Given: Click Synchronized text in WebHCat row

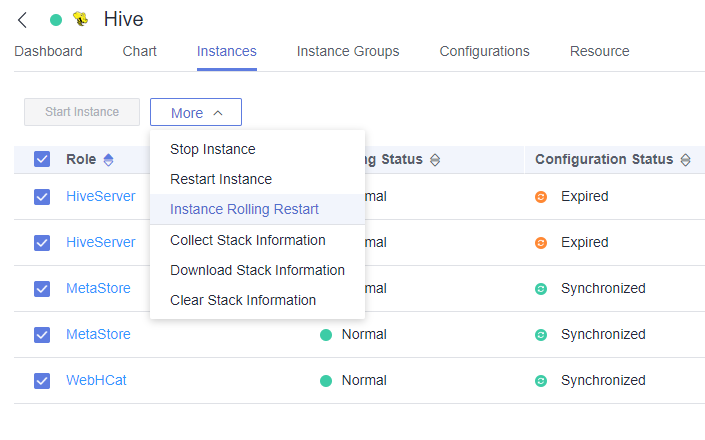Looking at the screenshot, I should tap(603, 381).
